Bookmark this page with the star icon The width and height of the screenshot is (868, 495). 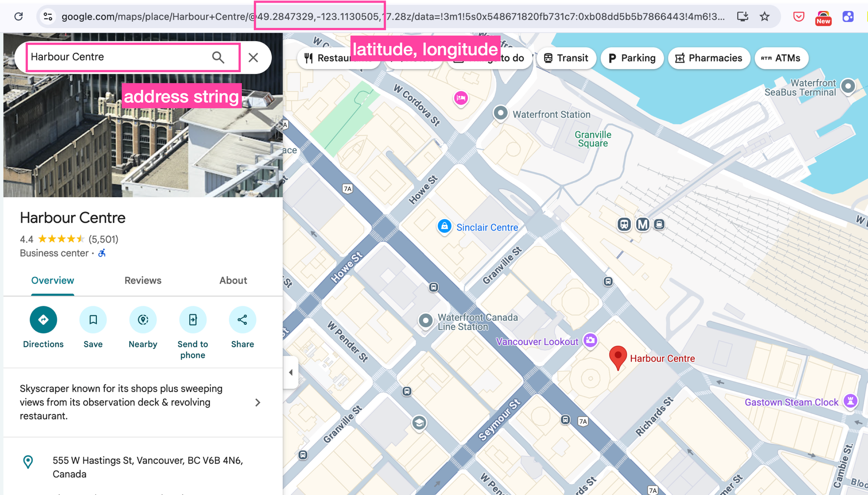click(765, 16)
